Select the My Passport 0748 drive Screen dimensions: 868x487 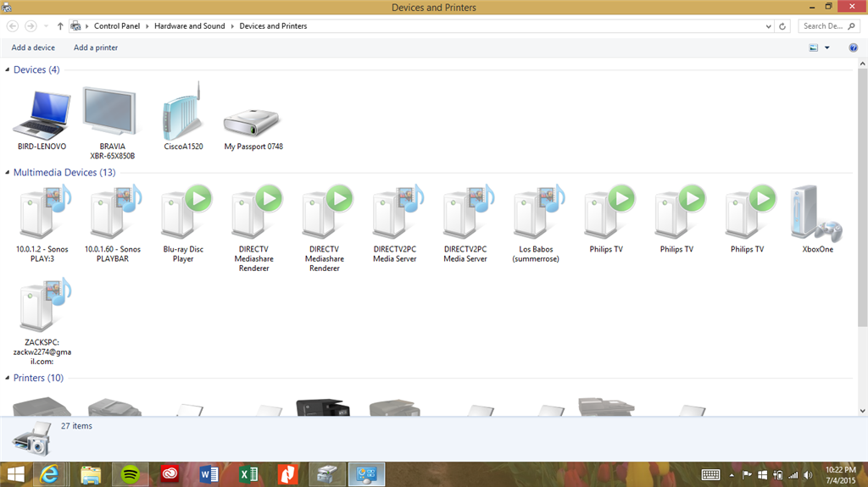(253, 129)
